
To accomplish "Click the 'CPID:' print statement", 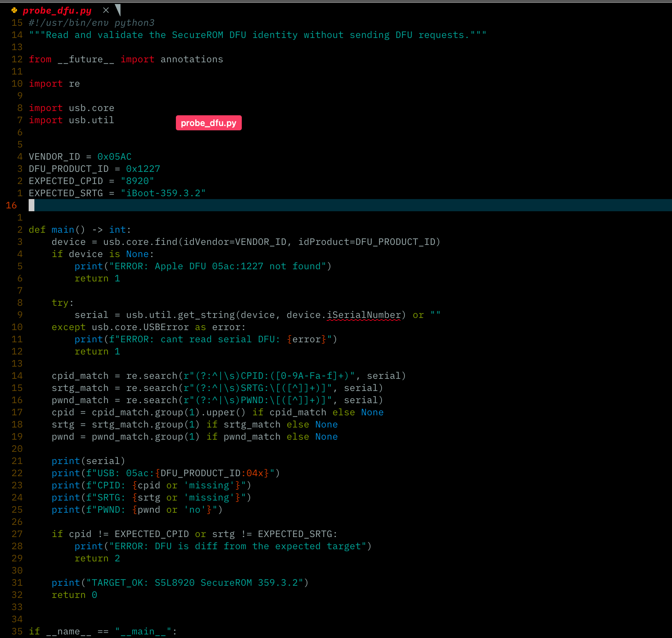I will pyautogui.click(x=152, y=485).
